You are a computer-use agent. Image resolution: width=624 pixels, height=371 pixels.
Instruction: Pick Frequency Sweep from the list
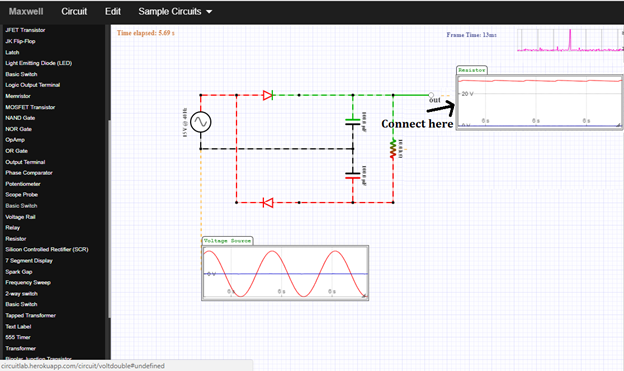pos(28,283)
